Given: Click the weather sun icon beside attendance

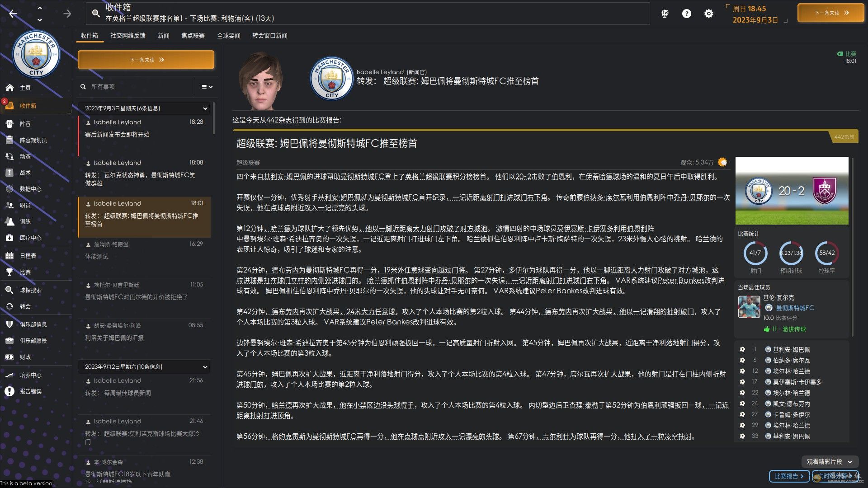Looking at the screenshot, I should click(722, 162).
